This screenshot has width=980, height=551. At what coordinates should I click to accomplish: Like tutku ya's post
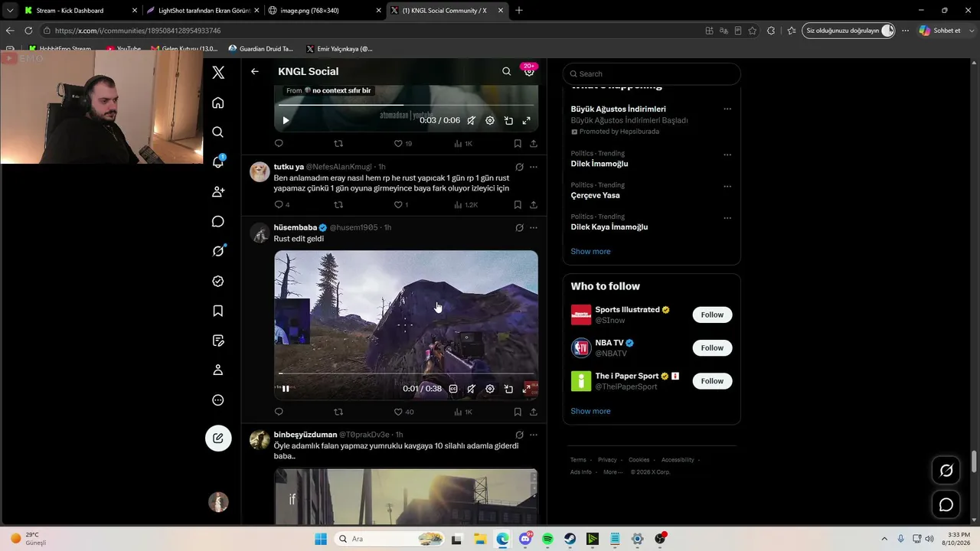(x=398, y=204)
